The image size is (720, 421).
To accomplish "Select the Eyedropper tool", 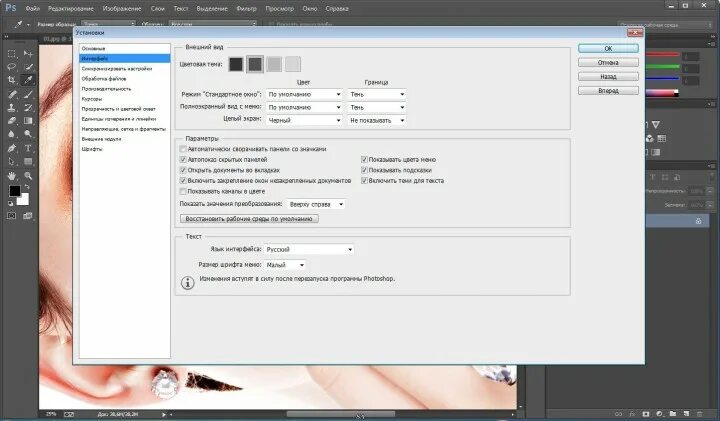I will [x=28, y=80].
